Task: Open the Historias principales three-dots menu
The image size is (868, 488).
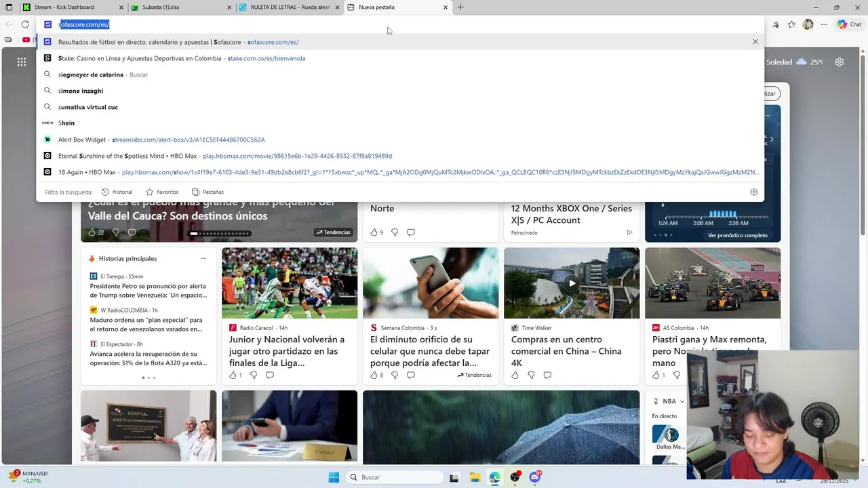Action: click(x=203, y=258)
